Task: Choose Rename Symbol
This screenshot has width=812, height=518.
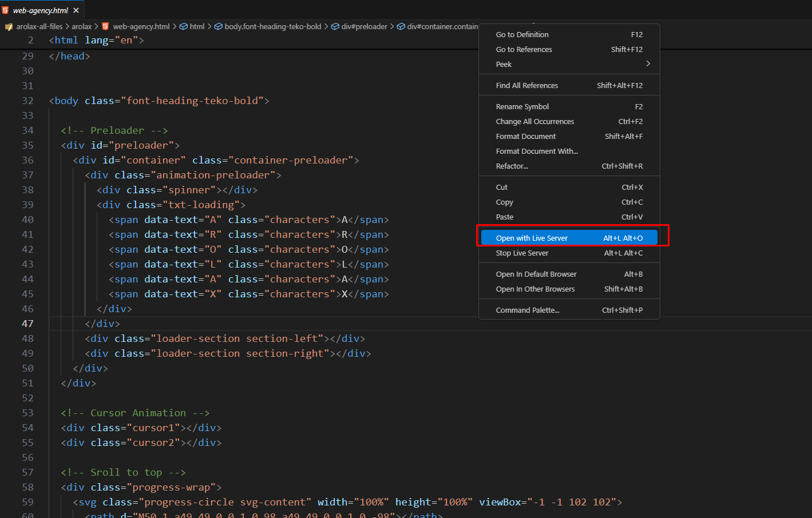Action: click(569, 106)
